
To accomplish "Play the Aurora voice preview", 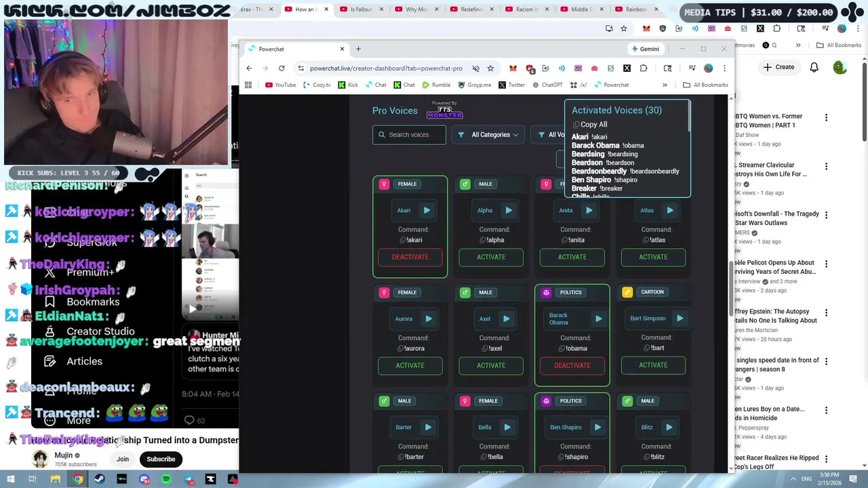I will click(x=428, y=319).
